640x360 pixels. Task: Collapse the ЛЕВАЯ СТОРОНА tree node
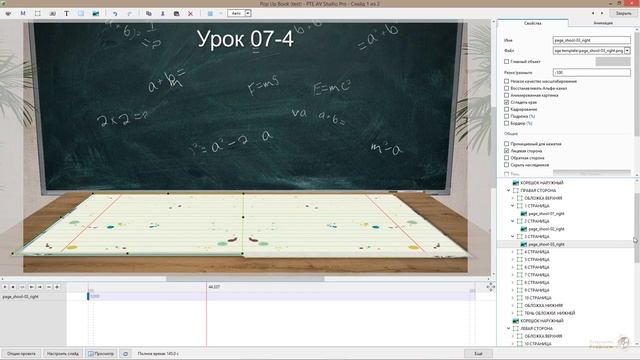pyautogui.click(x=509, y=329)
